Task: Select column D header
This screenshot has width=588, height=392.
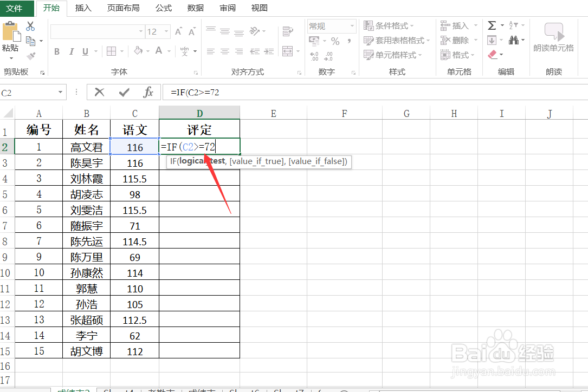Action: pyautogui.click(x=199, y=113)
